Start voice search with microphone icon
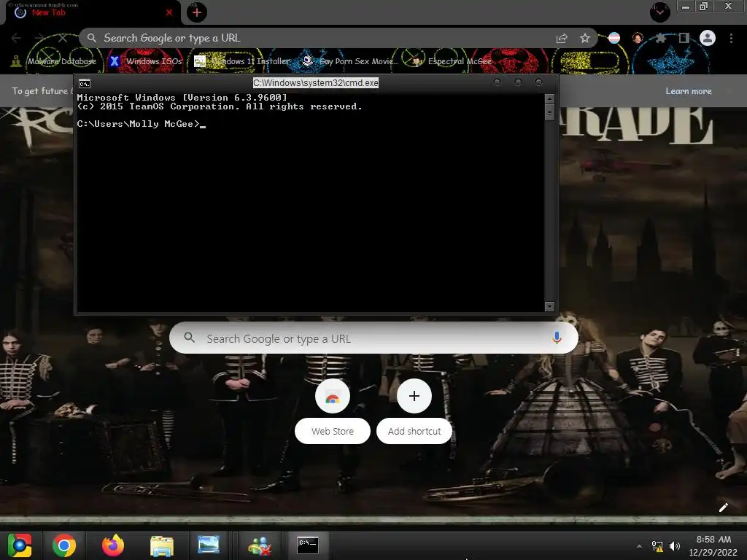Screen dimensions: 747x560 [x=557, y=338]
